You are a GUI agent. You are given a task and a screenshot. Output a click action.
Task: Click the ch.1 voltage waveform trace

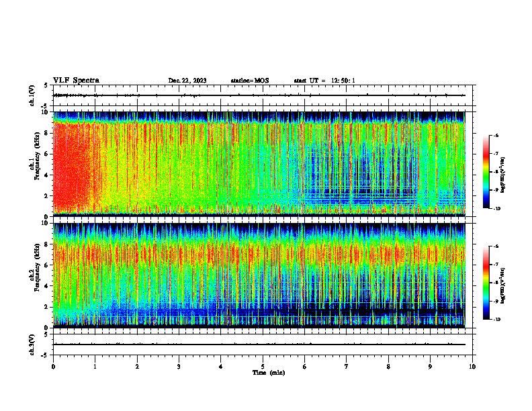pos(259,95)
